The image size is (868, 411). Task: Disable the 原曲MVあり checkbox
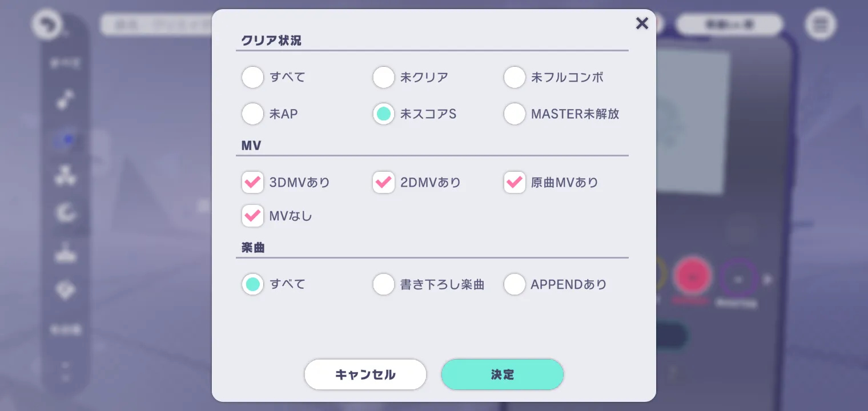(515, 183)
